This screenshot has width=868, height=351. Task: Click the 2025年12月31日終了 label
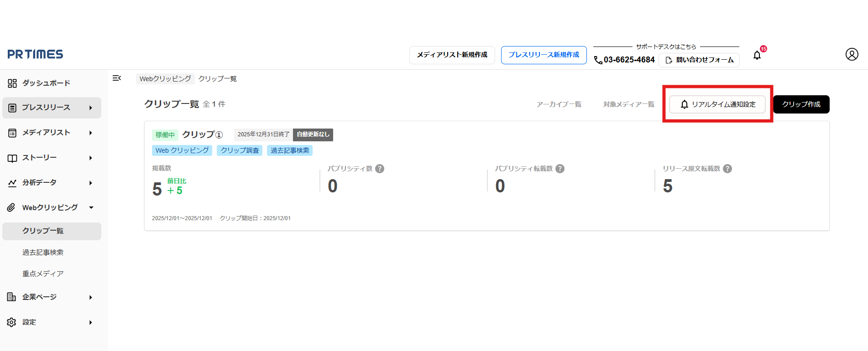pos(263,134)
